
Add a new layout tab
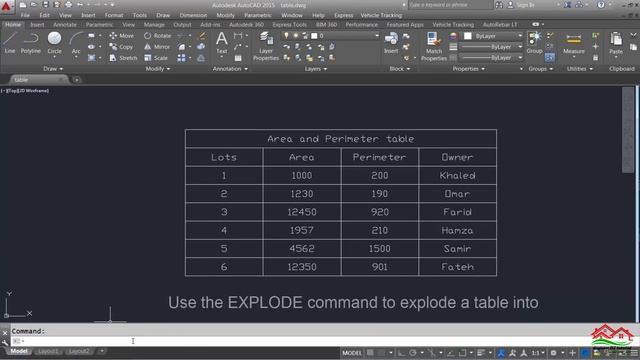[102, 351]
